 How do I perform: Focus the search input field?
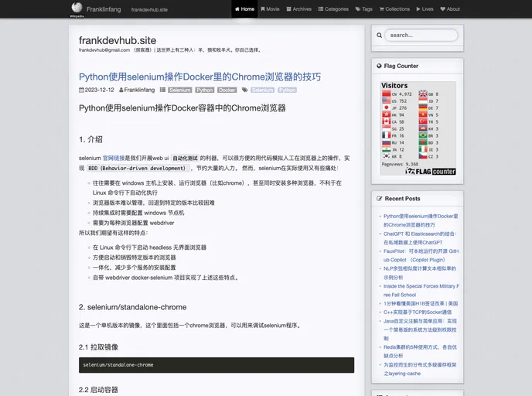click(421, 35)
